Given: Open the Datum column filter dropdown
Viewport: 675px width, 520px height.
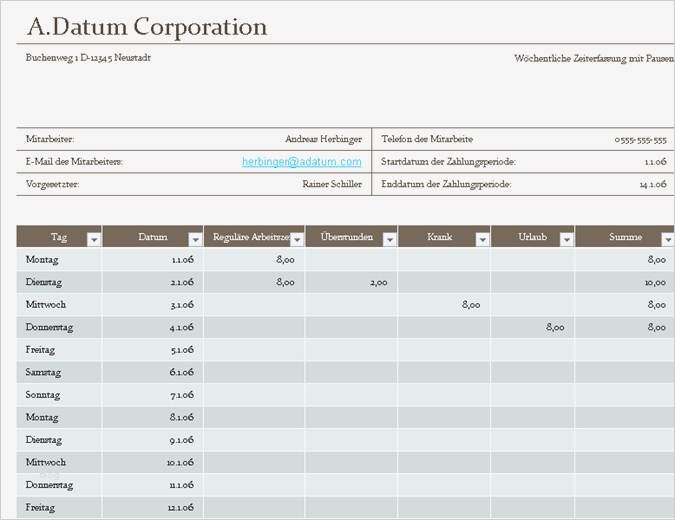Looking at the screenshot, I should [195, 238].
